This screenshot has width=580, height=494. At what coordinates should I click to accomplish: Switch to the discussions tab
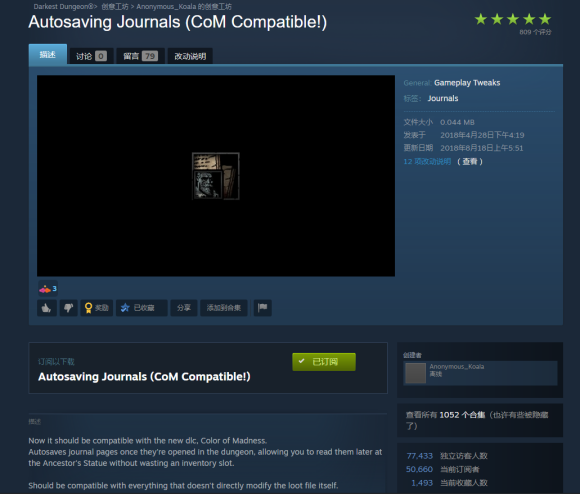tap(91, 56)
